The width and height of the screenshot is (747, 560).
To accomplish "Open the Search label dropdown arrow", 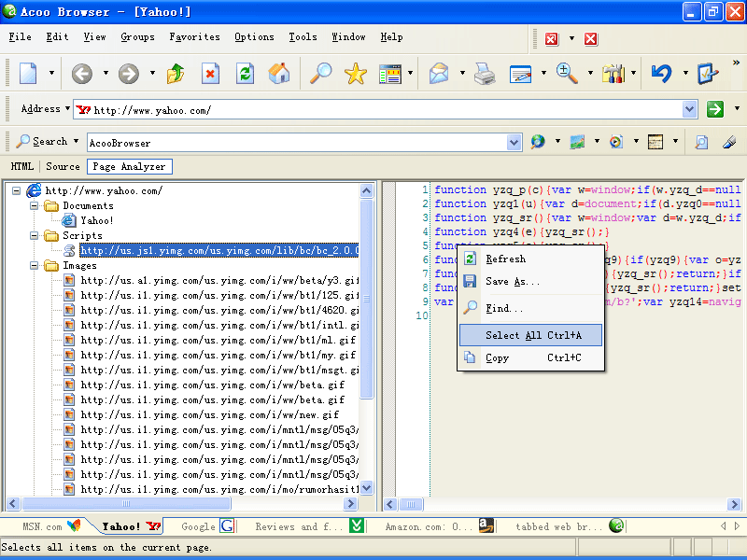I will pyautogui.click(x=76, y=141).
